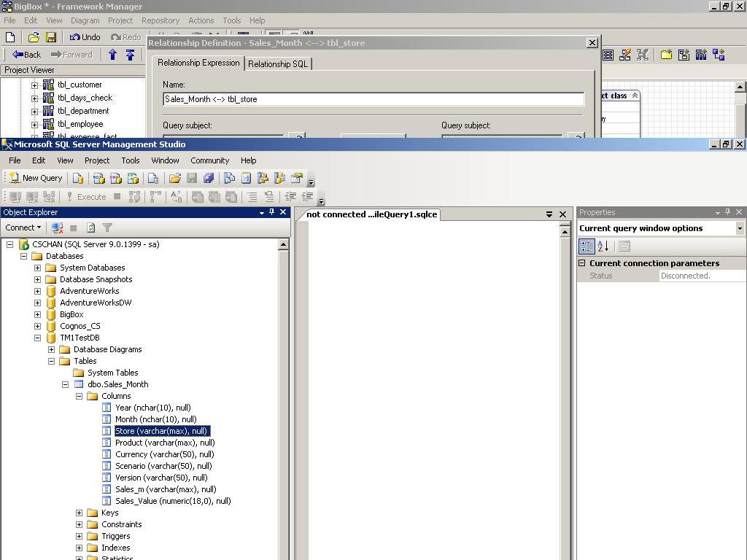Open the Connect dropdown in Object Explorer
The image size is (747, 560).
pyautogui.click(x=22, y=227)
